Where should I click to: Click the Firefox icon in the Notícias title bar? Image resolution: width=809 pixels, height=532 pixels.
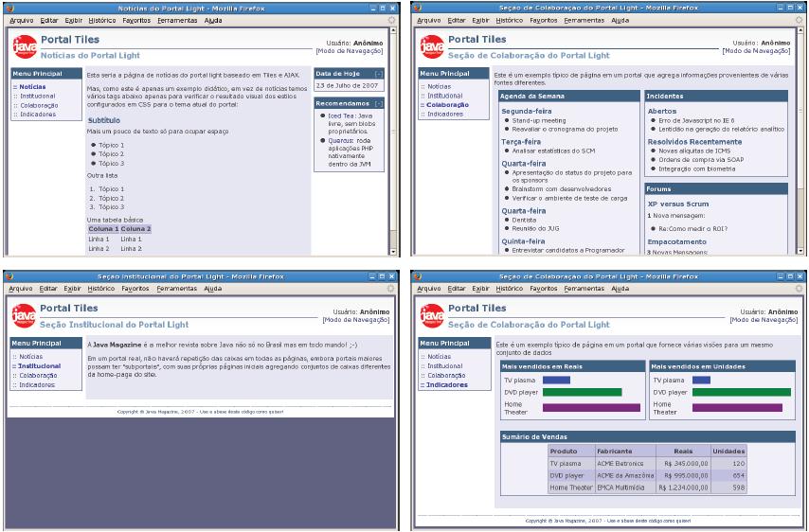[9, 7]
